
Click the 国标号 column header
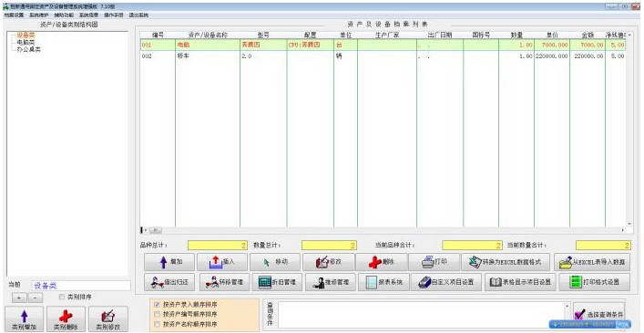point(481,35)
